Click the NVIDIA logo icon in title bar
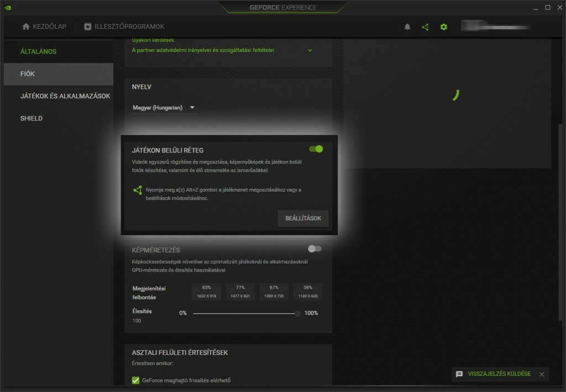The height and width of the screenshot is (392, 566). coord(8,8)
